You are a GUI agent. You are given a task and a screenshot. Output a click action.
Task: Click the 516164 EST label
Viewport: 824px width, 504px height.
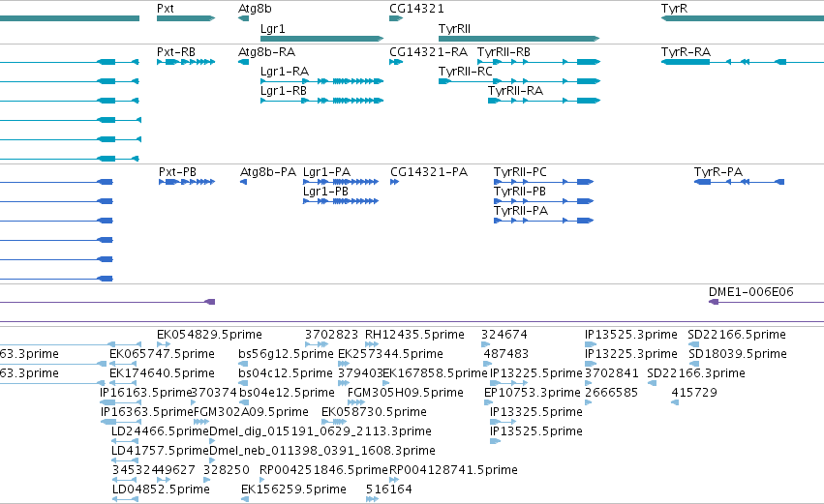click(389, 489)
